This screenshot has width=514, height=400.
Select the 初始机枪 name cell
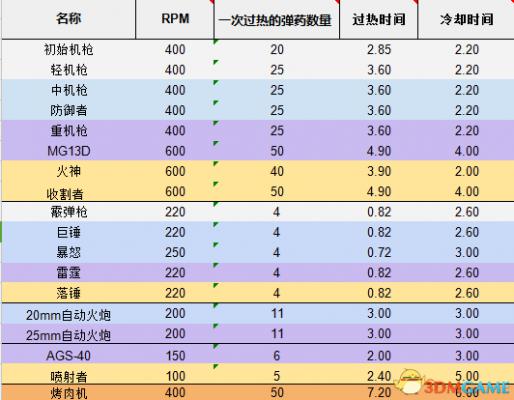coord(69,50)
